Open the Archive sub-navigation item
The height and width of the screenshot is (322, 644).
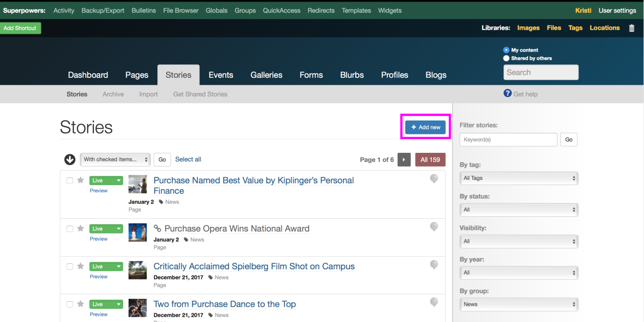[x=113, y=94]
